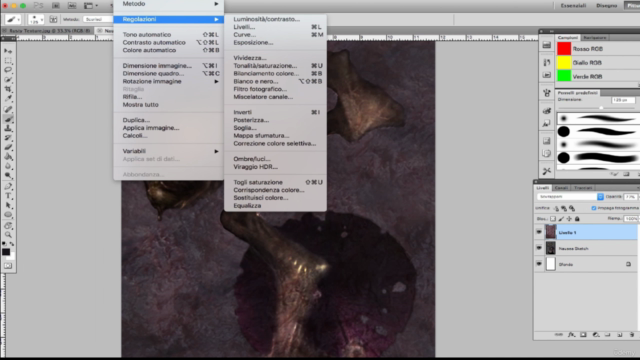
Task: Choose Dimensione immagine
Action: pyautogui.click(x=169, y=66)
